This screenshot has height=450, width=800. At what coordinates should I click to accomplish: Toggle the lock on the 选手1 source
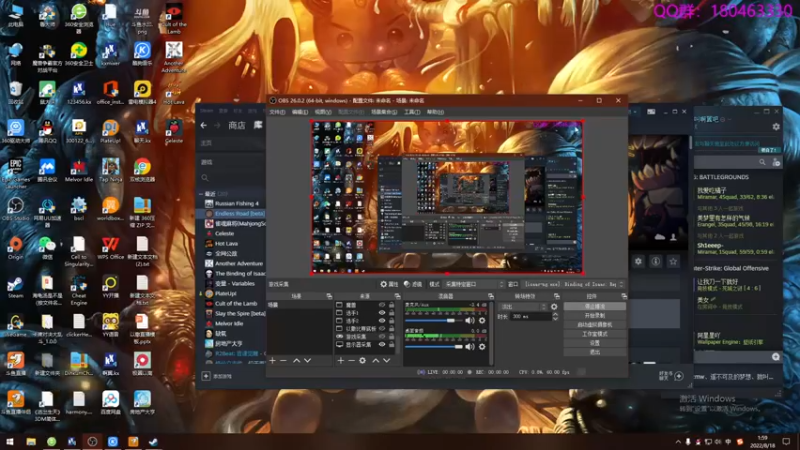[x=391, y=313]
